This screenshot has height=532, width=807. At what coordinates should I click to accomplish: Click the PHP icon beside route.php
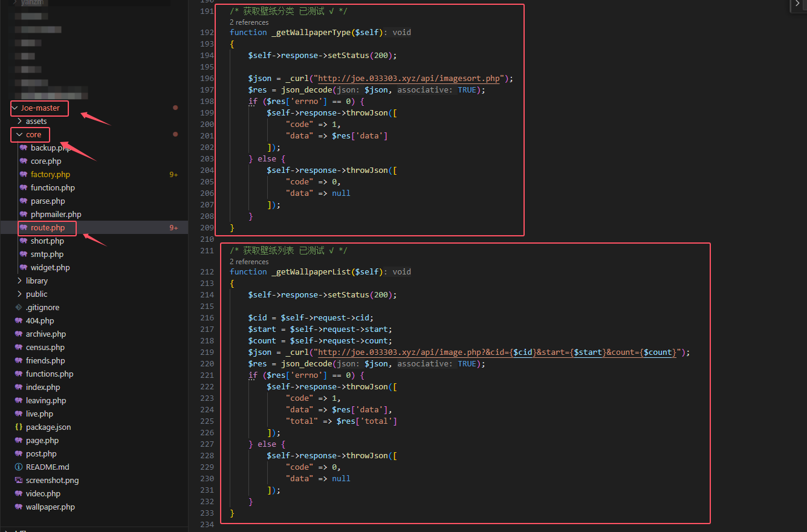pos(24,228)
